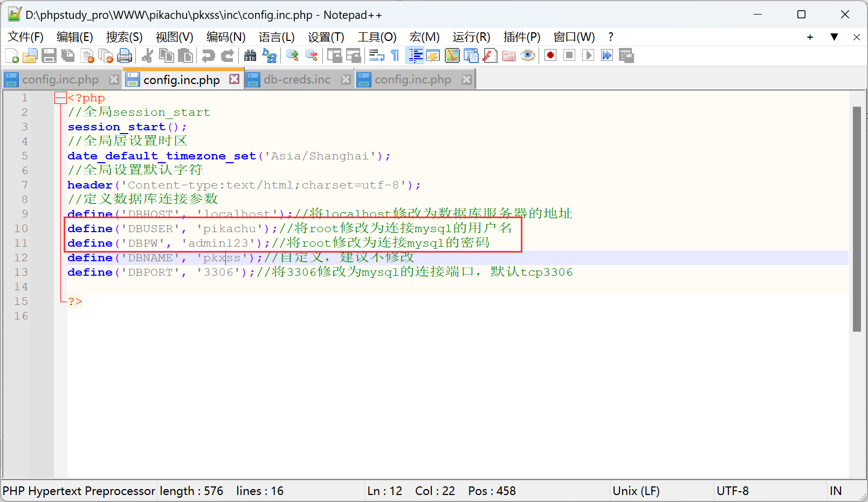
Task: Cut the selection with the scissors icon
Action: point(147,55)
